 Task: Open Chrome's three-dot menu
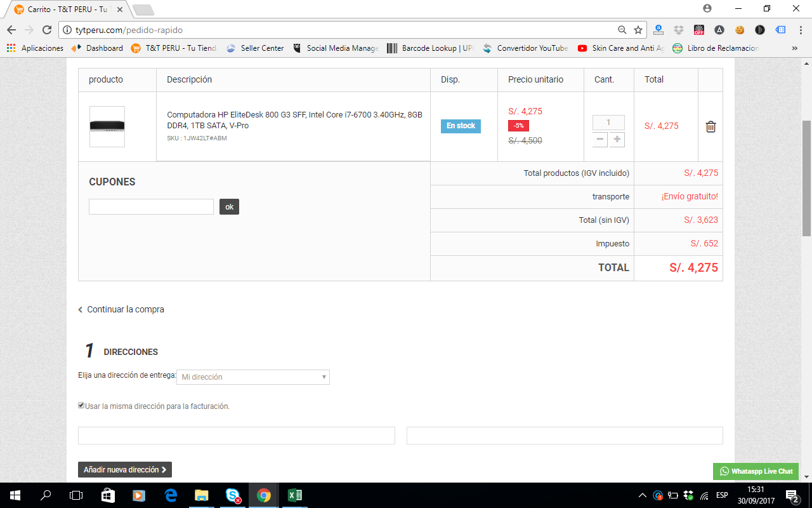(x=799, y=30)
